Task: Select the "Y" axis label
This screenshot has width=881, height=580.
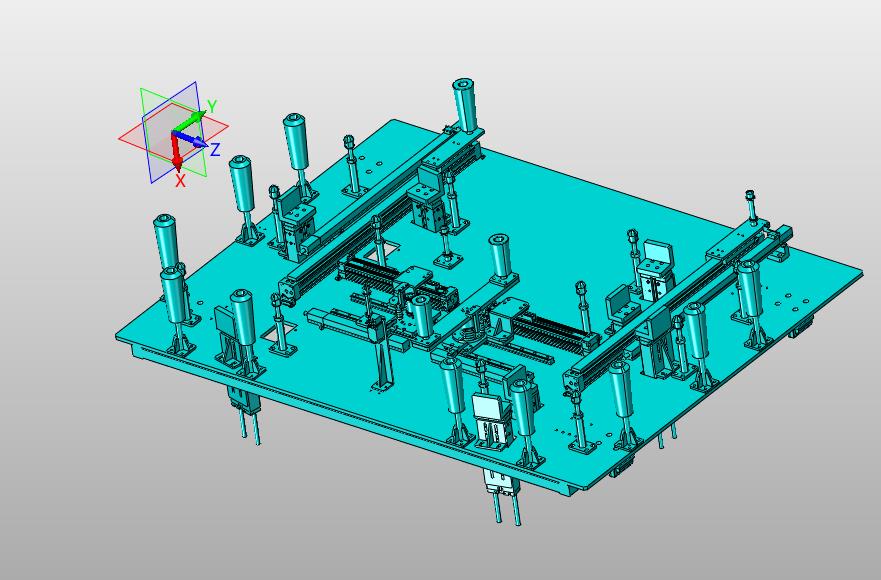Action: (x=212, y=106)
